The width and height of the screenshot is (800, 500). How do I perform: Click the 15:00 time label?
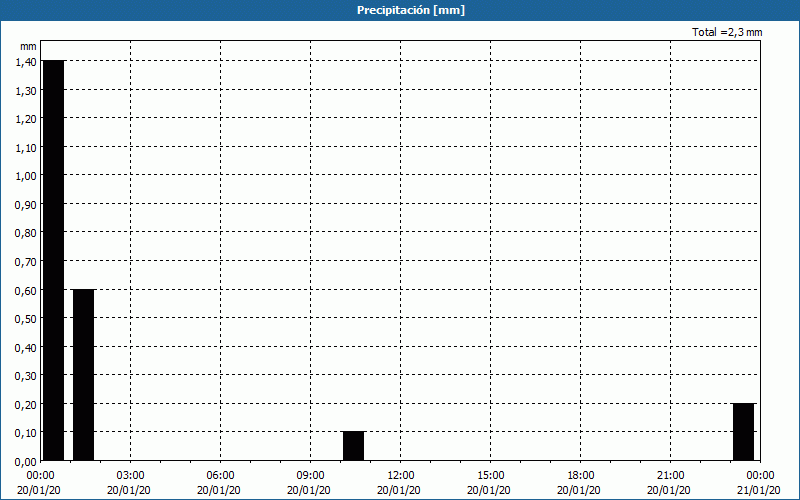point(490,476)
